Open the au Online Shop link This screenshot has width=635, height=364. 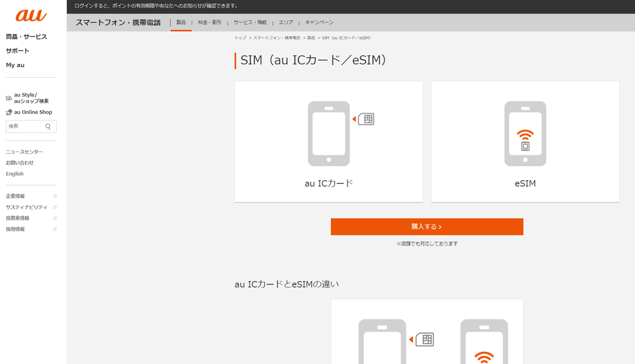click(x=33, y=112)
